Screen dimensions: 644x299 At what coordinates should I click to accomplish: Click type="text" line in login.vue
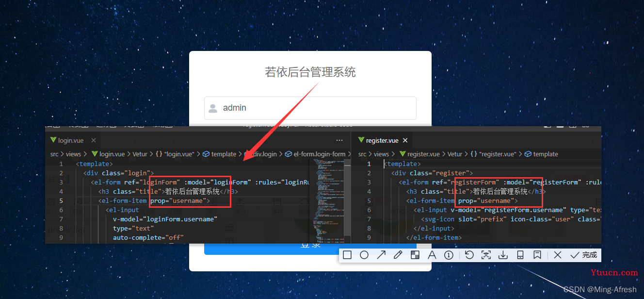pos(133,228)
